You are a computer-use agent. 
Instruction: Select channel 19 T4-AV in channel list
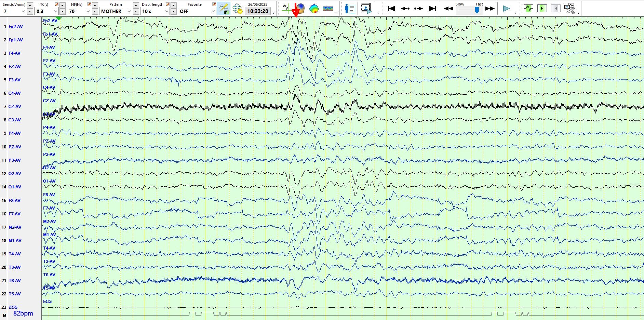click(x=15, y=254)
